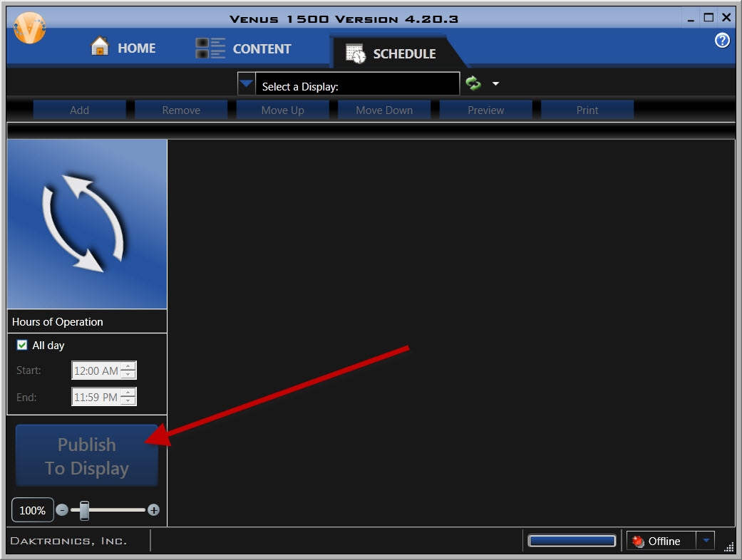Expand the Select a Display dropdown
The image size is (742, 560).
(x=246, y=84)
